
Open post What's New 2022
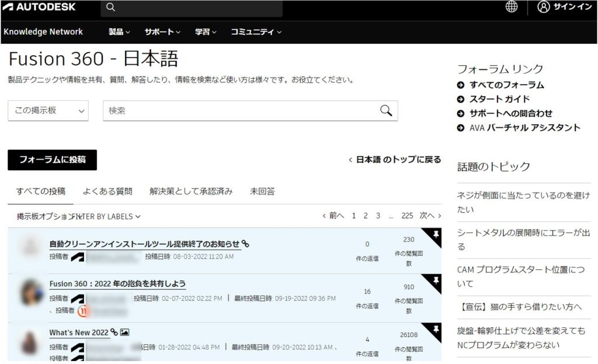click(79, 332)
